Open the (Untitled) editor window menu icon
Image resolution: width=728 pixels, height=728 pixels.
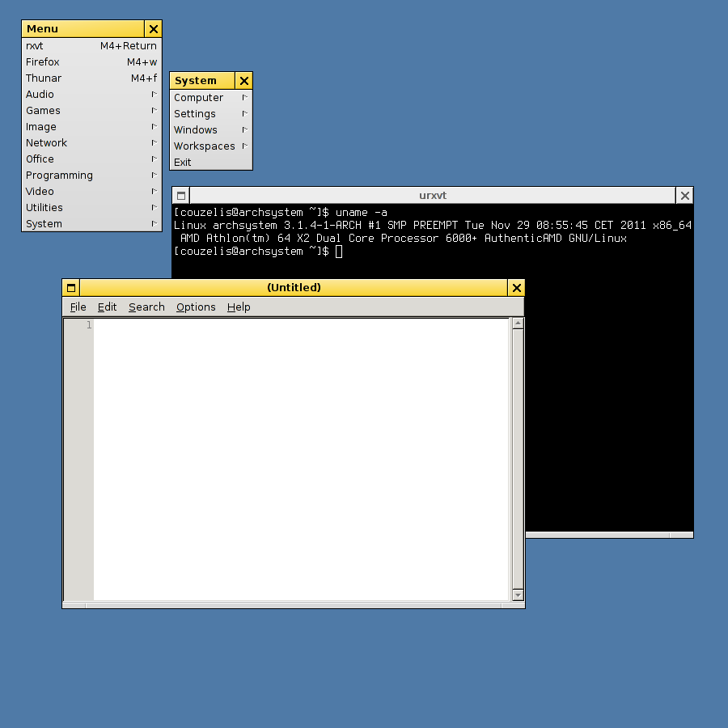coord(71,288)
